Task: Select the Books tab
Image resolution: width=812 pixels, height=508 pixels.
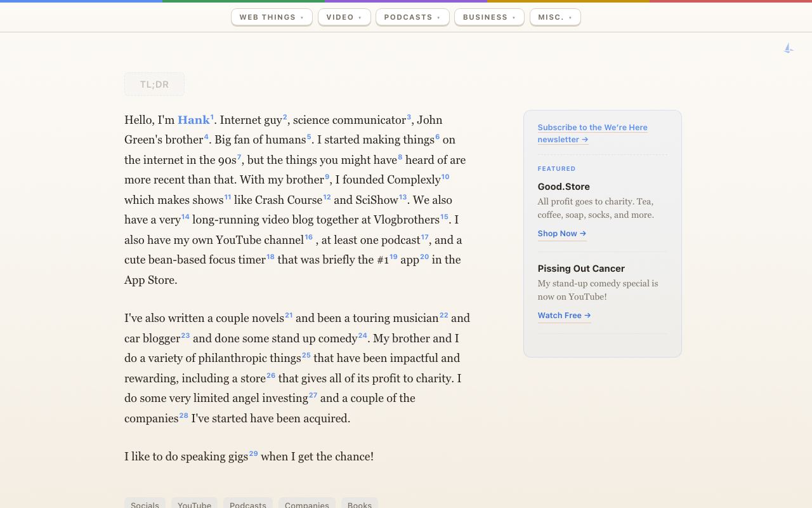Action: (360, 504)
